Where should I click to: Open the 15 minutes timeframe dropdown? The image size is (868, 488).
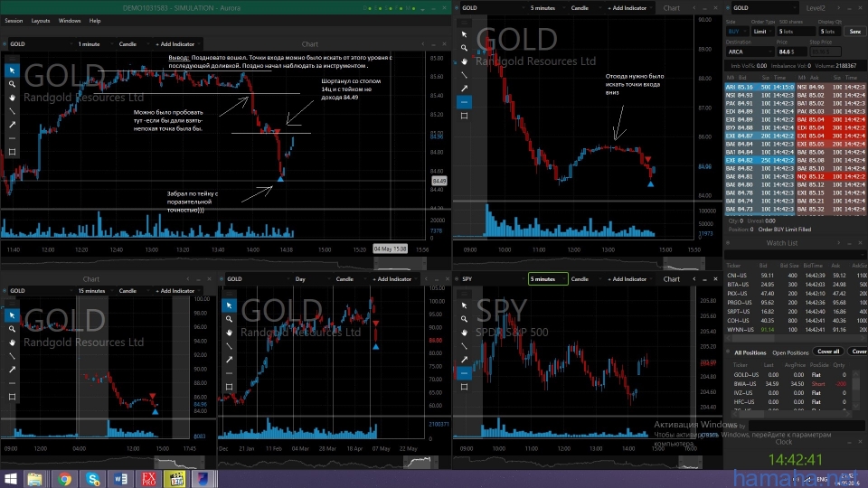95,290
